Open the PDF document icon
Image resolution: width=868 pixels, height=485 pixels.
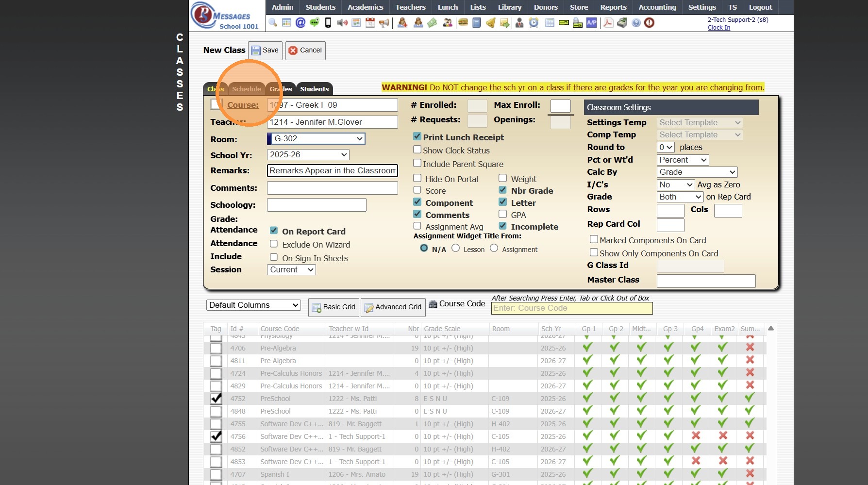point(608,23)
